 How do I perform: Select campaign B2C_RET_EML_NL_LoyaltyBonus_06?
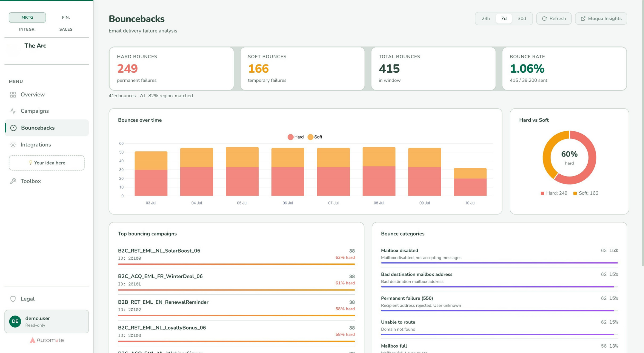click(x=236, y=334)
